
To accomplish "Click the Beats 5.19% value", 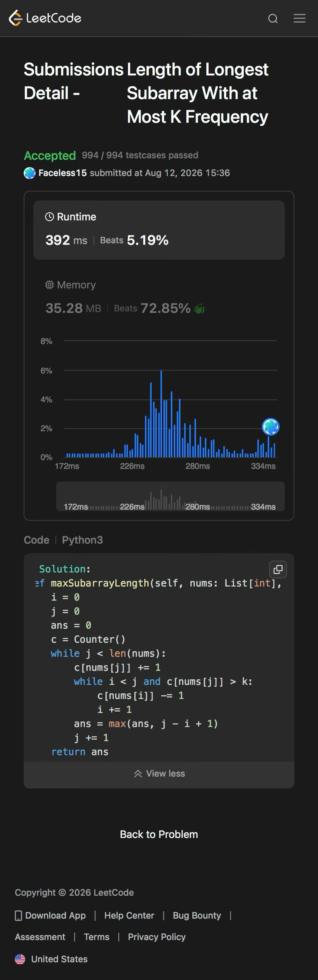I will 134,240.
